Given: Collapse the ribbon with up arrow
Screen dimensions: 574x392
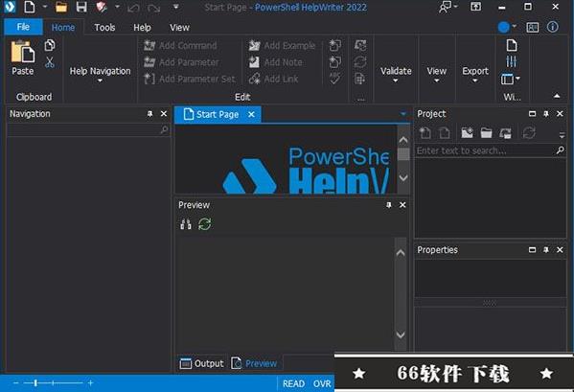Looking at the screenshot, I should point(557,96).
